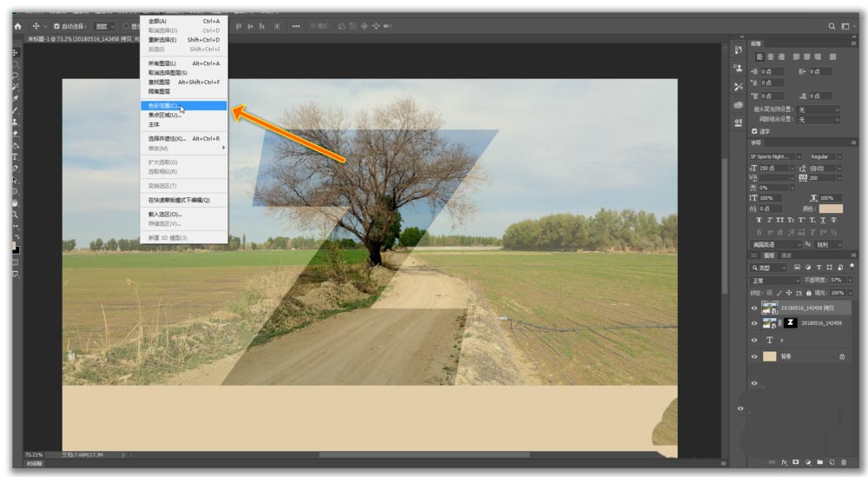
Task: Open the auto-select 图层 dropdown
Action: click(x=105, y=26)
